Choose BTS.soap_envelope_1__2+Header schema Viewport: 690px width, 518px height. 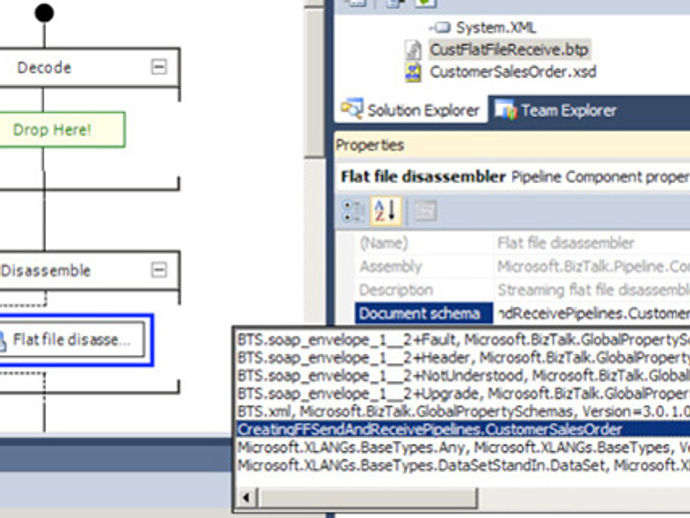(x=463, y=358)
